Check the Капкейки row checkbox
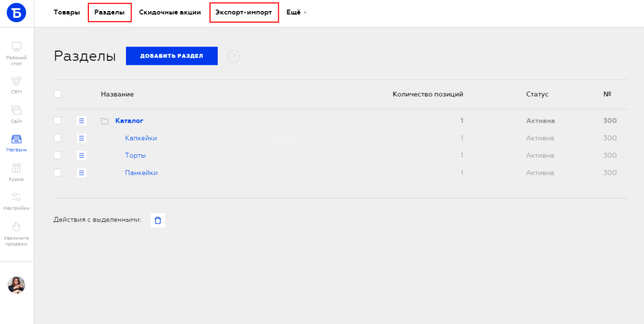Viewport: 644px width, 324px height. pos(58,138)
